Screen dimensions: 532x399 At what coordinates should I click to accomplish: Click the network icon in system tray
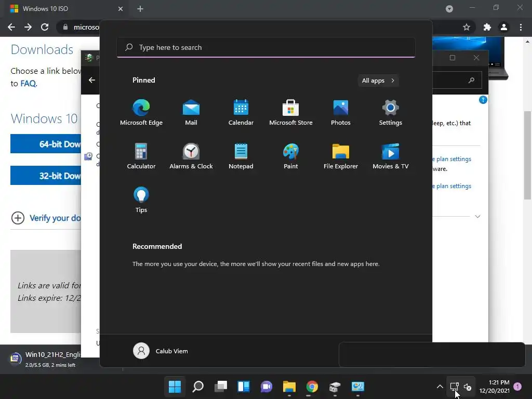454,387
